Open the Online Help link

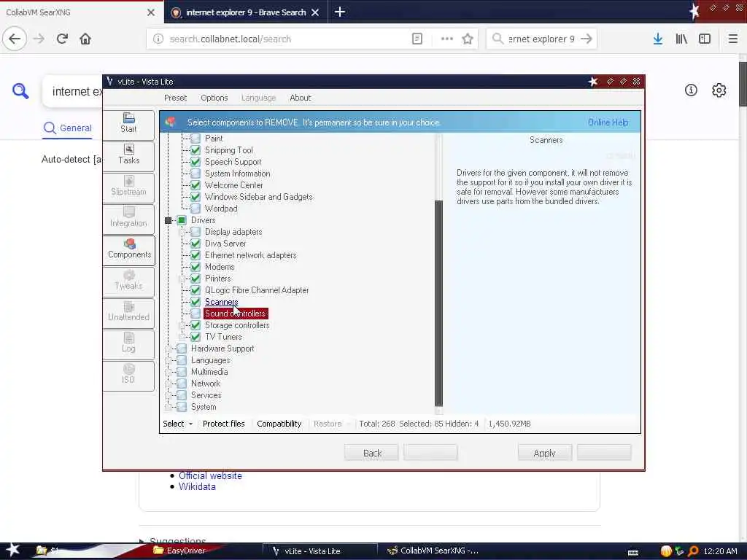click(x=608, y=122)
